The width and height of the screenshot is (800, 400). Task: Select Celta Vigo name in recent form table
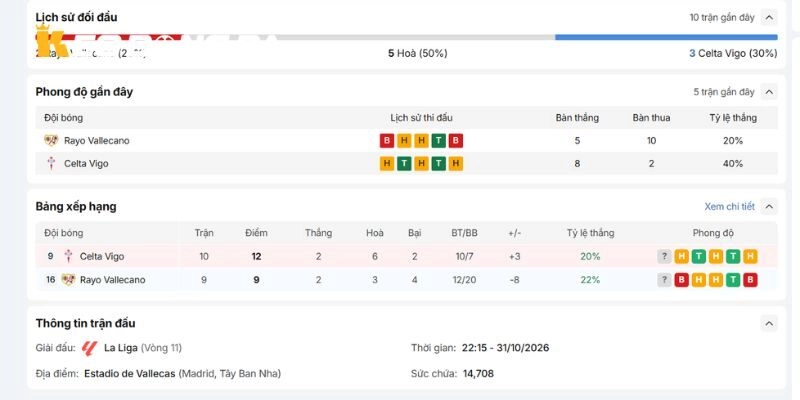point(86,164)
